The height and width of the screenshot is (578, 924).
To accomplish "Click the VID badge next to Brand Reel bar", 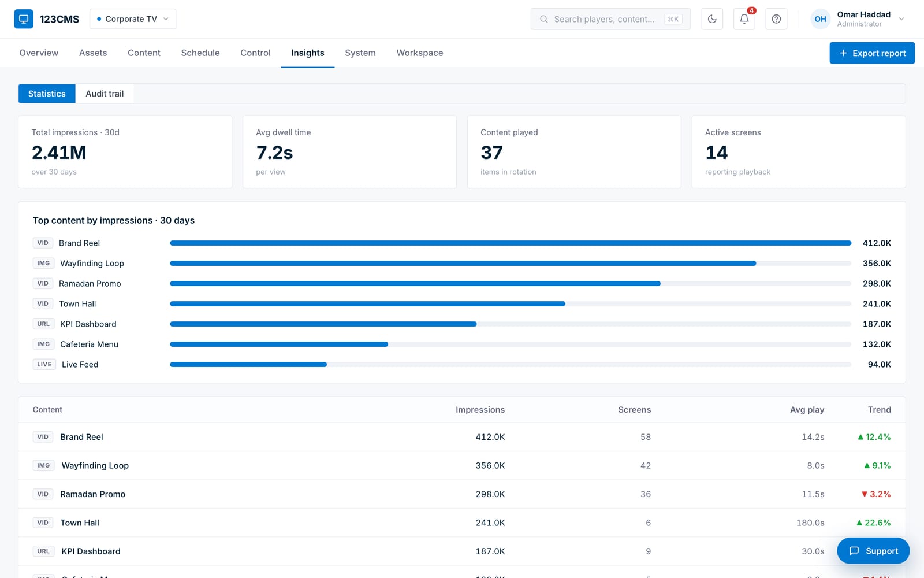I will click(43, 243).
